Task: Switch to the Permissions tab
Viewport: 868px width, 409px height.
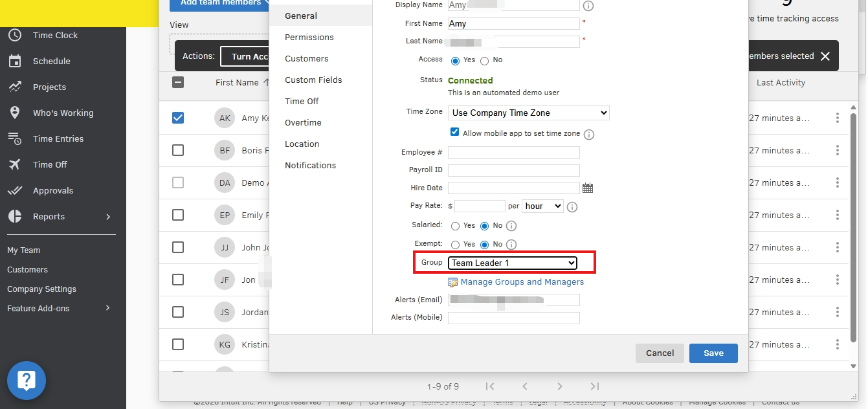Action: coord(309,38)
